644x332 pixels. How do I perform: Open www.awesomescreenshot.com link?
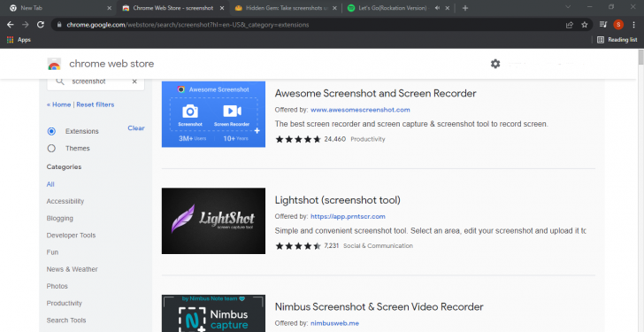pyautogui.click(x=360, y=110)
